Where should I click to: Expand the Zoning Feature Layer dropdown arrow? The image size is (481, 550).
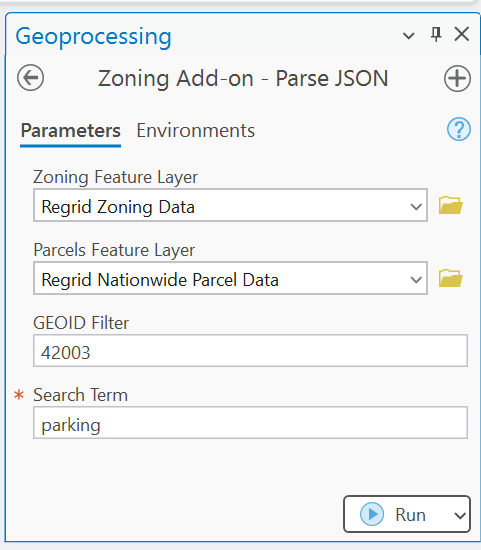(x=416, y=207)
